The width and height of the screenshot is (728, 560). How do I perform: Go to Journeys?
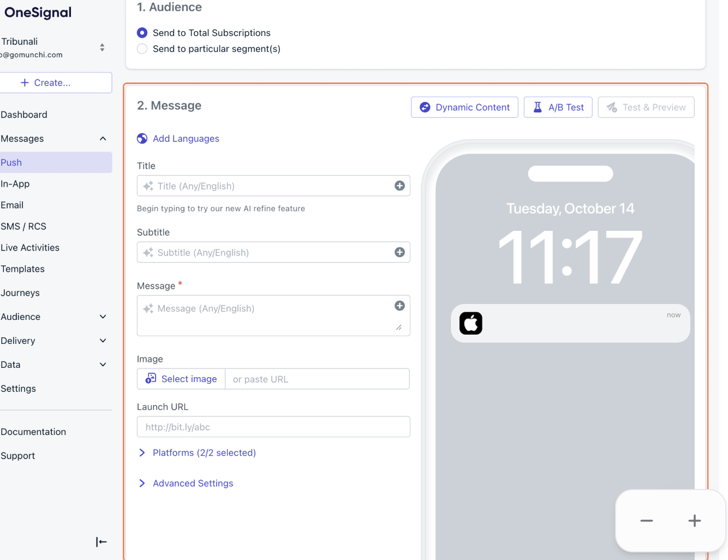(x=20, y=293)
